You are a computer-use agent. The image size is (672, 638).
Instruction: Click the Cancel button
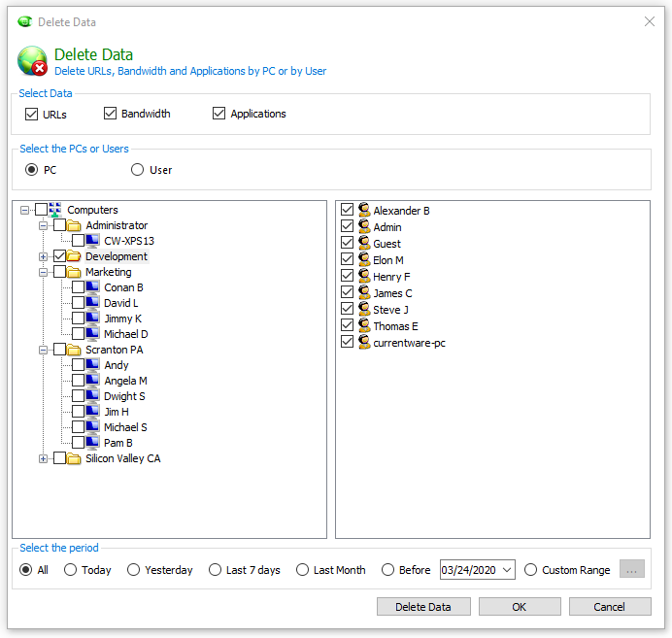pyautogui.click(x=610, y=607)
